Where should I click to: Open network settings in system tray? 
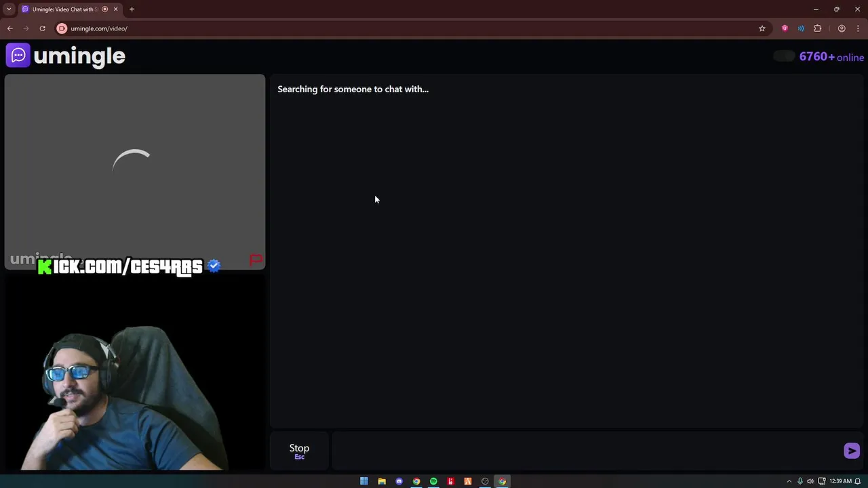coord(822,481)
